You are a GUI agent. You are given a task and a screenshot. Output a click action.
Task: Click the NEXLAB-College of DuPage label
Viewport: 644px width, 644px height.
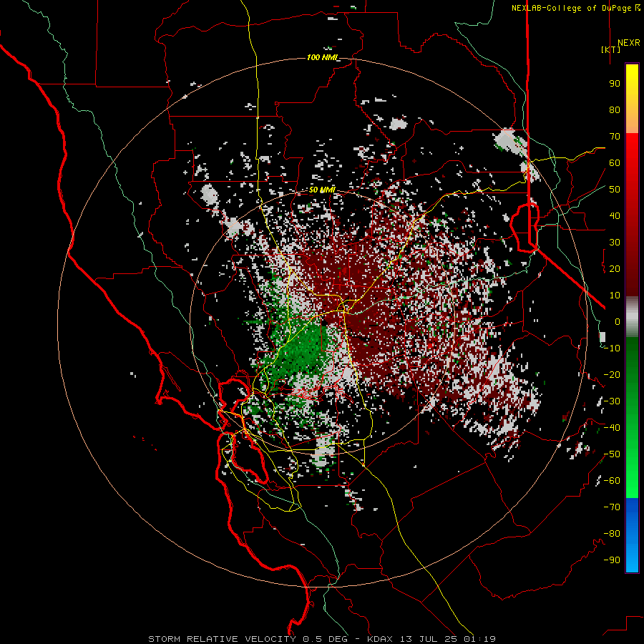tap(571, 8)
